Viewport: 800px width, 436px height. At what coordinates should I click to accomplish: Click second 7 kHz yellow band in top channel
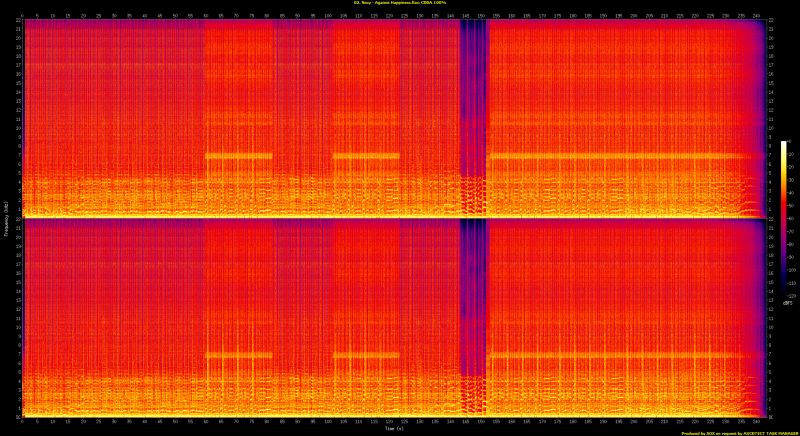tap(365, 156)
